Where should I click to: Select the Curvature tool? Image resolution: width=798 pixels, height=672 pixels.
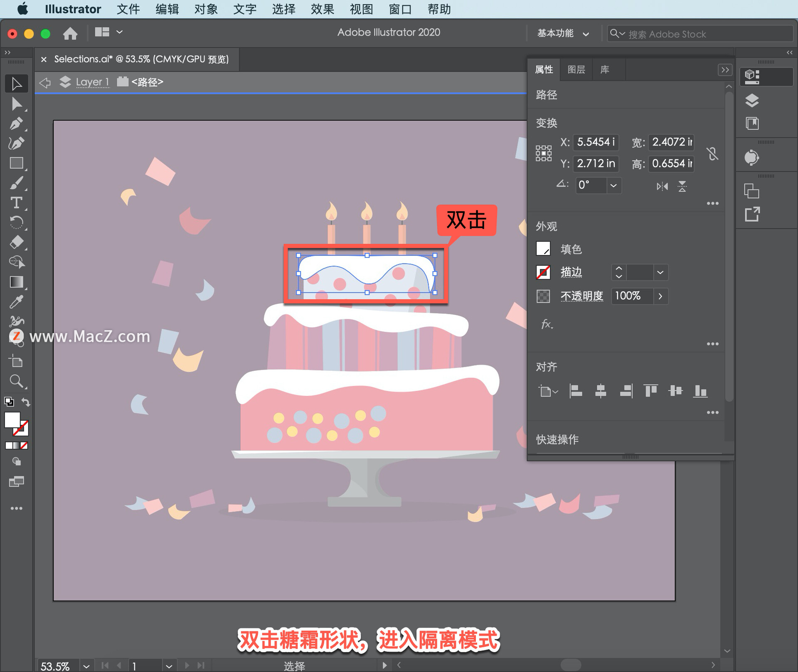point(17,143)
